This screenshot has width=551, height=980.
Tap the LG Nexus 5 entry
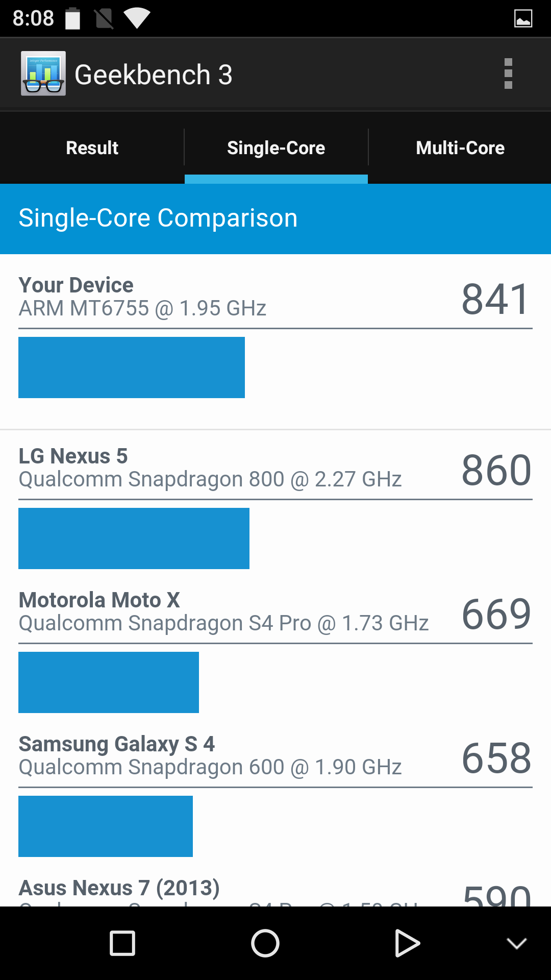click(x=210, y=468)
